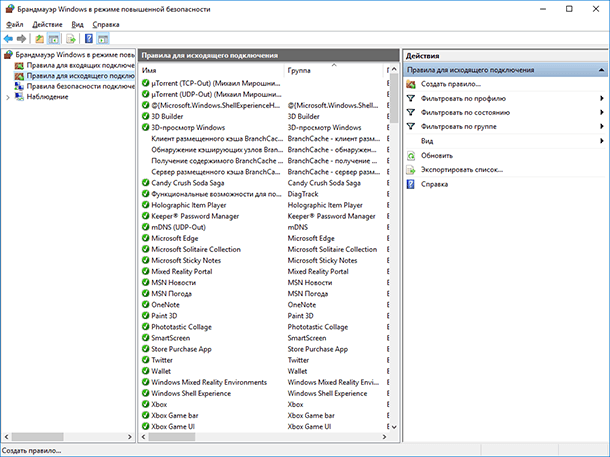Click outbound rules icon in tree
The width and height of the screenshot is (610, 457).
(x=19, y=76)
